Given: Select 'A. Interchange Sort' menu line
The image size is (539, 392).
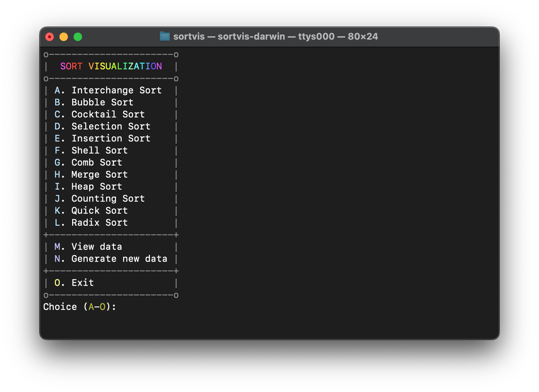Looking at the screenshot, I should [108, 91].
